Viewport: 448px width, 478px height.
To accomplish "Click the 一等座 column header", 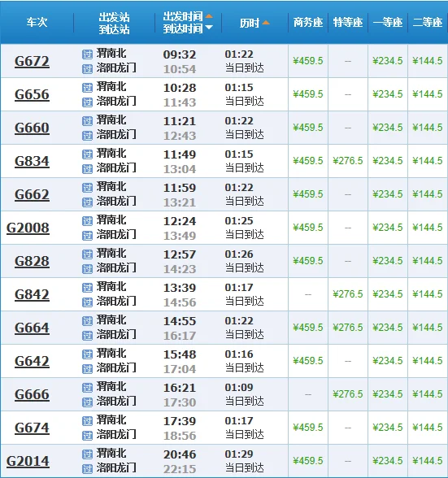I will (x=388, y=22).
